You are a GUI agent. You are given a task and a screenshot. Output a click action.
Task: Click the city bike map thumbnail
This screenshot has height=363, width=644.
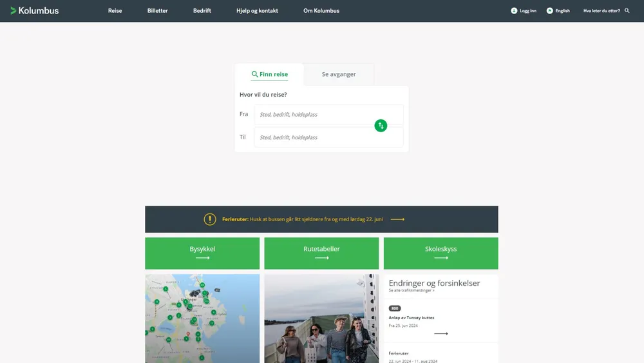coord(202,318)
